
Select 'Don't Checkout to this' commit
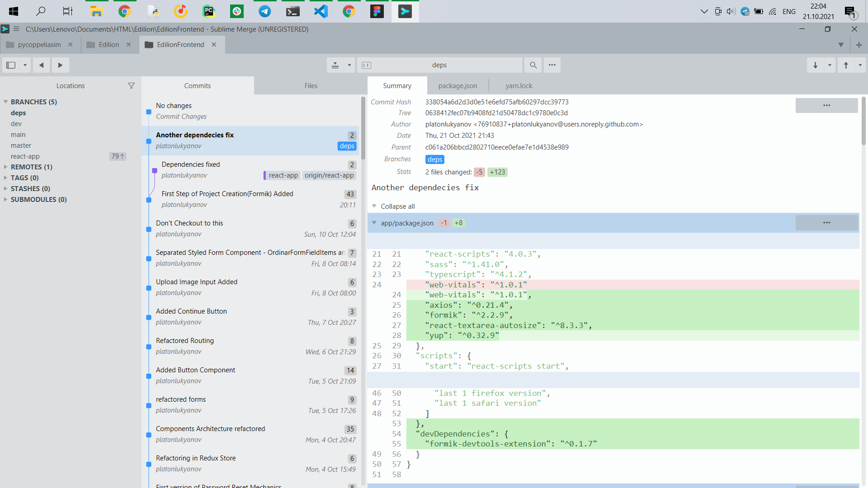251,229
